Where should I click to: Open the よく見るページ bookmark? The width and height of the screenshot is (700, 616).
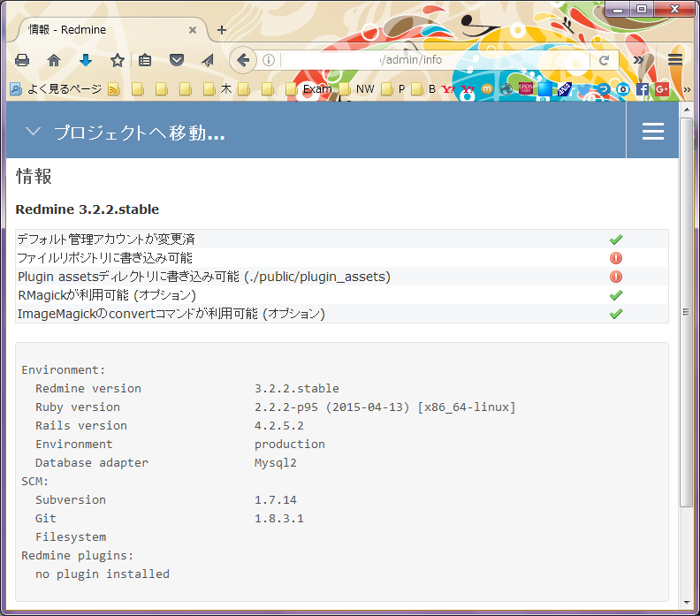[56, 89]
